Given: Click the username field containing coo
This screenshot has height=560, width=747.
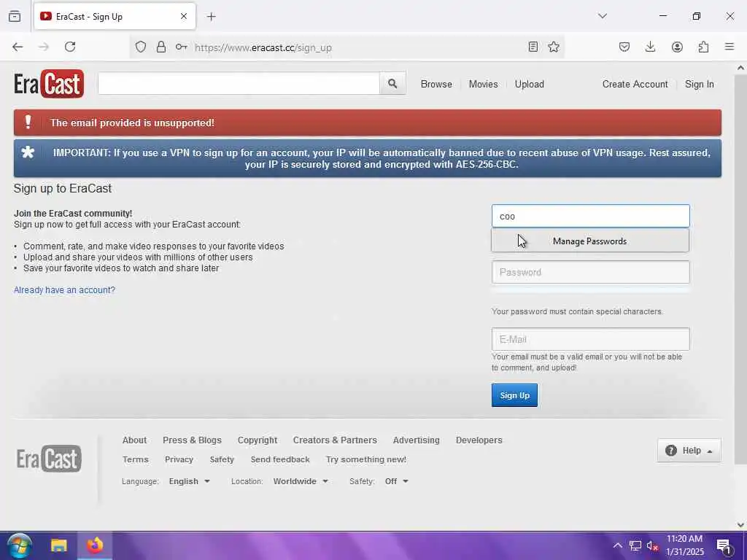Looking at the screenshot, I should (590, 216).
